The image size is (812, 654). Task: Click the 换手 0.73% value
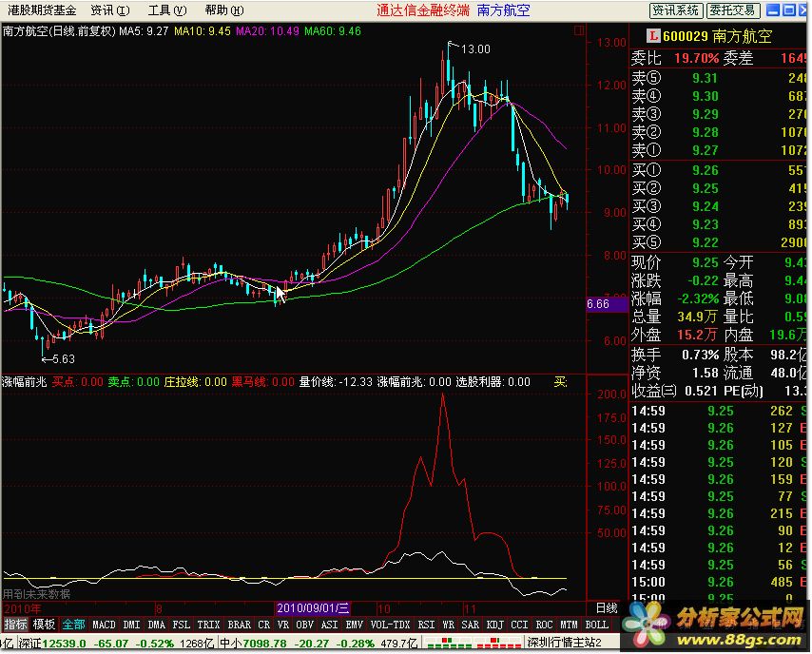point(700,356)
